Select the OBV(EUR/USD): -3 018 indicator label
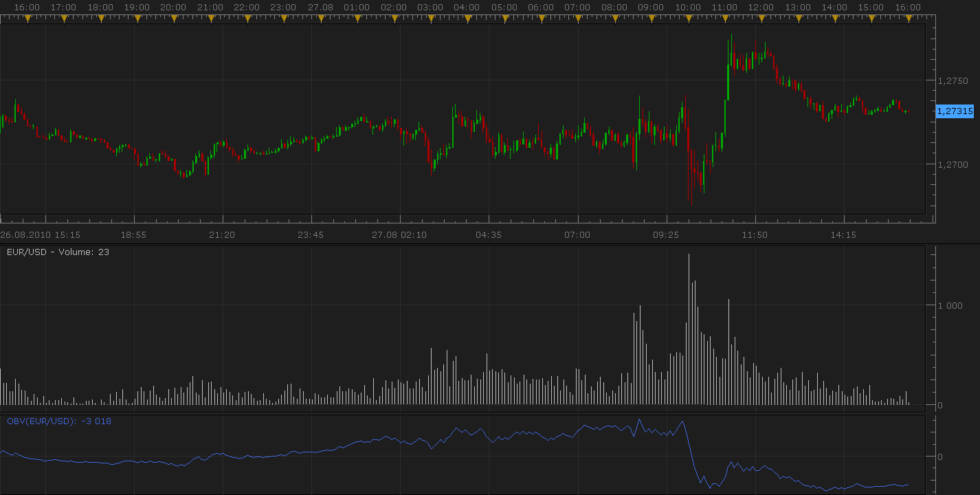The height and width of the screenshot is (495, 980). [x=59, y=421]
